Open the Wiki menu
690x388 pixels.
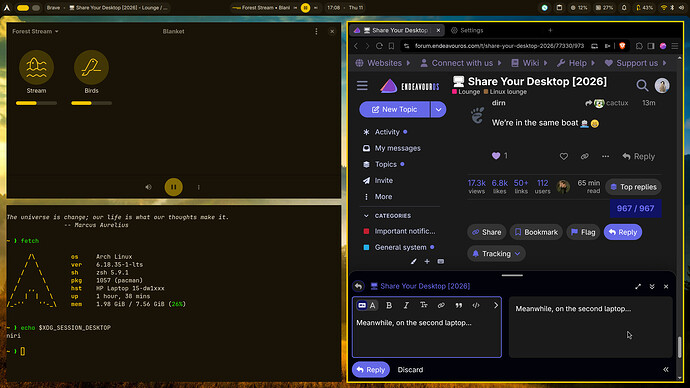pyautogui.click(x=529, y=63)
